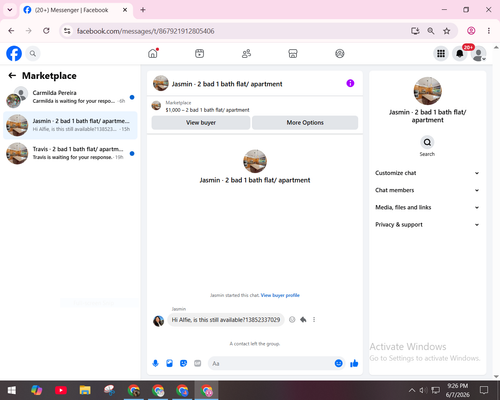Close the Messenger Facebook tab

125,10
